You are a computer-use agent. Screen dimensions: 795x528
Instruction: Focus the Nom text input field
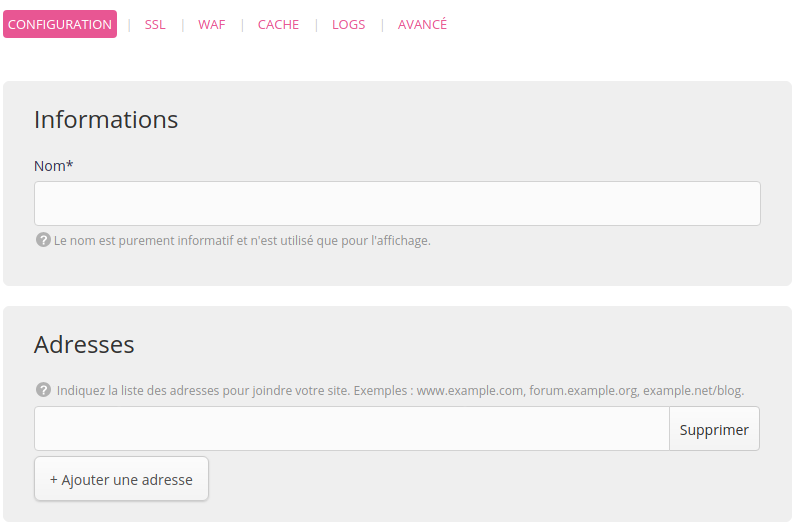(397, 203)
